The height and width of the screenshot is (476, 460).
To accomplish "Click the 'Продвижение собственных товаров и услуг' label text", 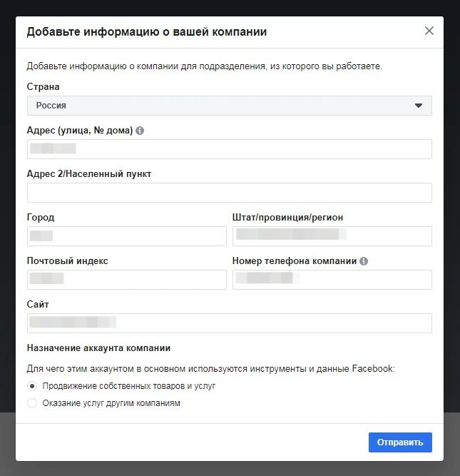I will pyautogui.click(x=128, y=386).
